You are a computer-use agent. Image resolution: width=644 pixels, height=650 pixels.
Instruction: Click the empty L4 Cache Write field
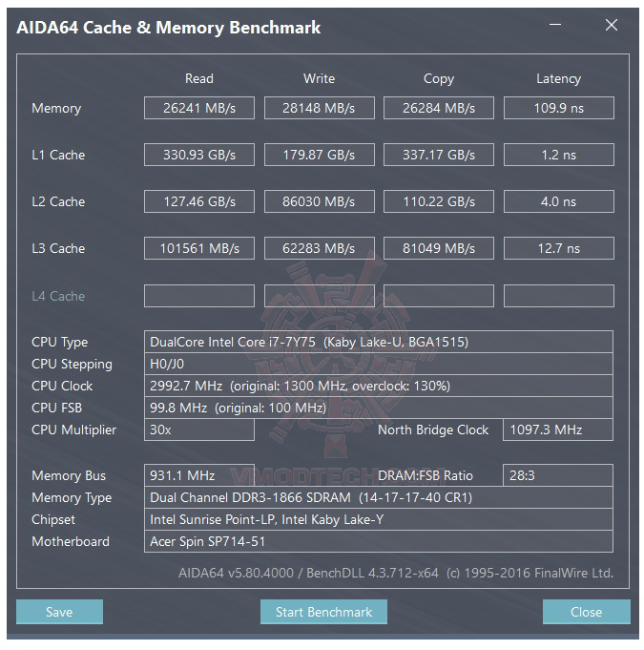tap(319, 296)
